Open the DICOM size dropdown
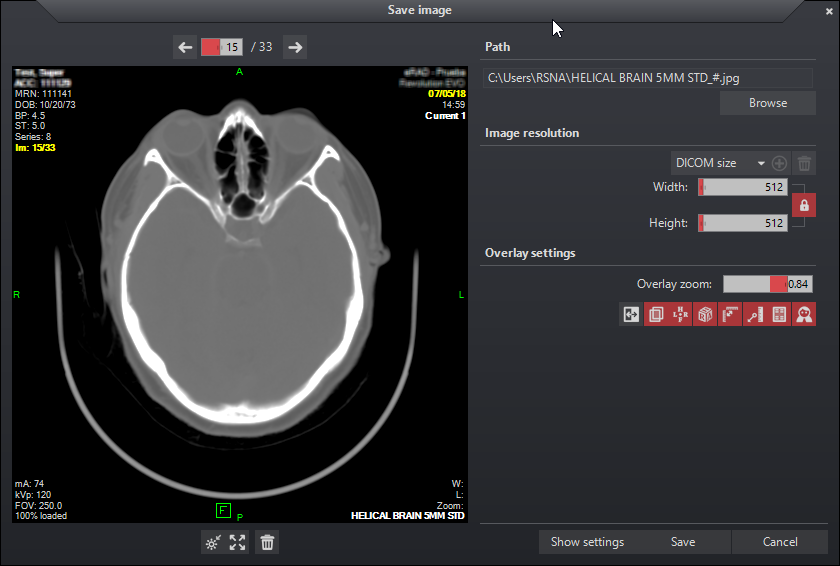This screenshot has width=840, height=566. (719, 163)
